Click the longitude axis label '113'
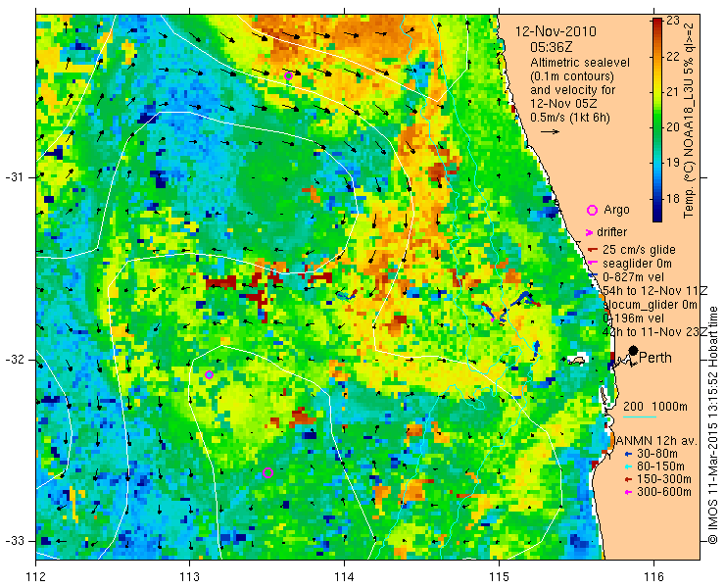This screenshot has width=725, height=588. pos(189,577)
